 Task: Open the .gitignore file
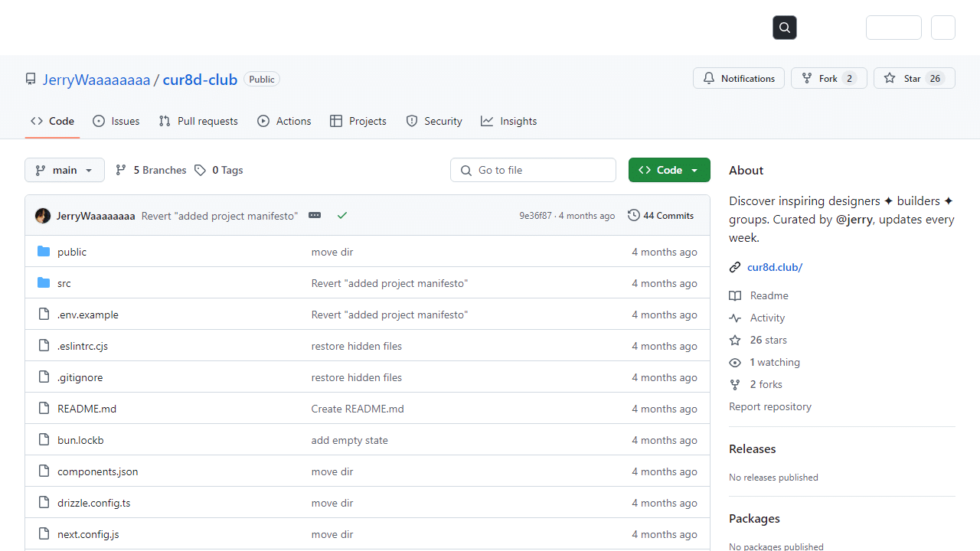click(80, 377)
